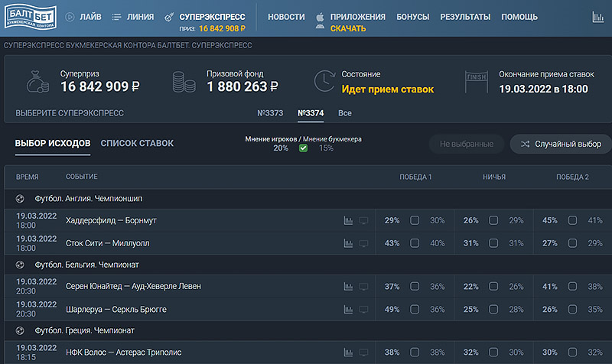Check Победа 1 for Шарлеруа — Серкль Брюгге

(x=415, y=309)
